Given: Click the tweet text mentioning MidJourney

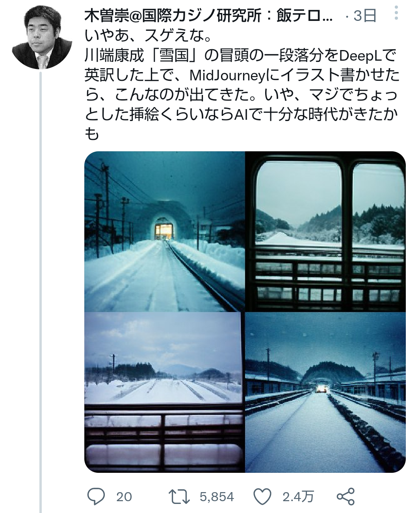Looking at the screenshot, I should click(x=242, y=75).
